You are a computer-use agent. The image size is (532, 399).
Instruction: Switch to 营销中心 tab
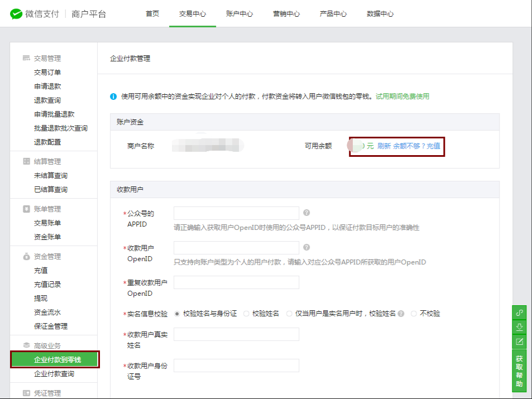[286, 14]
